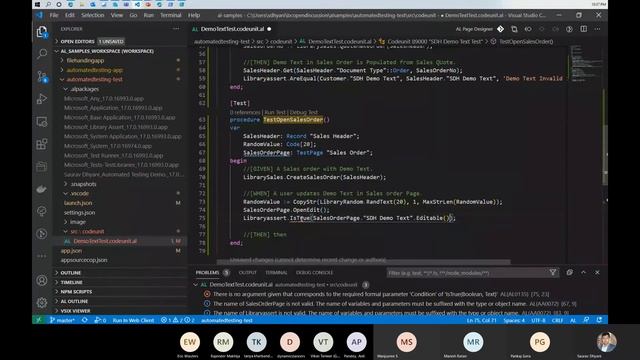Click Spaces: 4 indentation in status bar
This screenshot has height=360, width=640.
(x=514, y=320)
